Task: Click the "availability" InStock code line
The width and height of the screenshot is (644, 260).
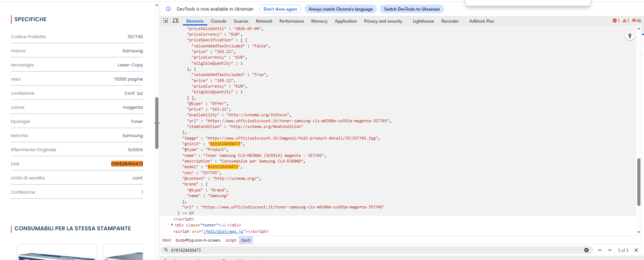Action: 239,115
